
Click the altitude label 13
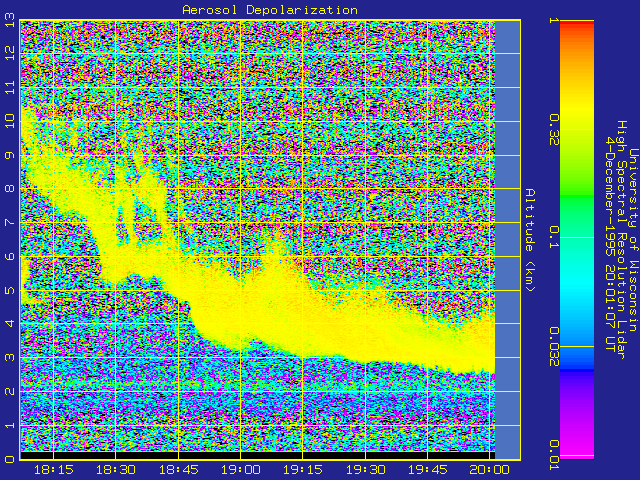pos(10,20)
